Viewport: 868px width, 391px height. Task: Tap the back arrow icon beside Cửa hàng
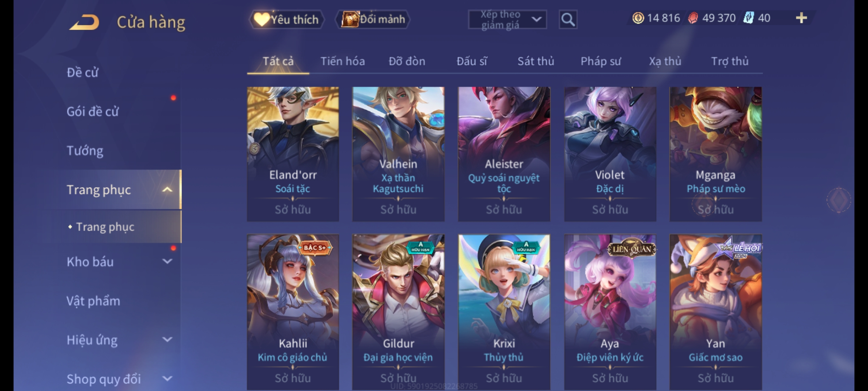84,22
